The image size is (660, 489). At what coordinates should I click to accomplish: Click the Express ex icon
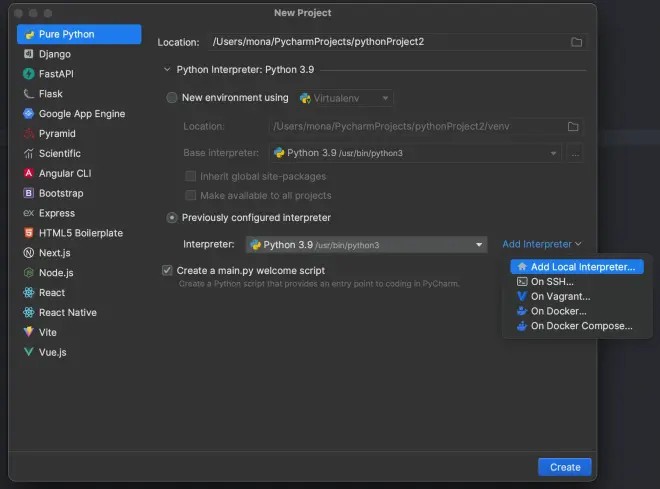[29, 213]
